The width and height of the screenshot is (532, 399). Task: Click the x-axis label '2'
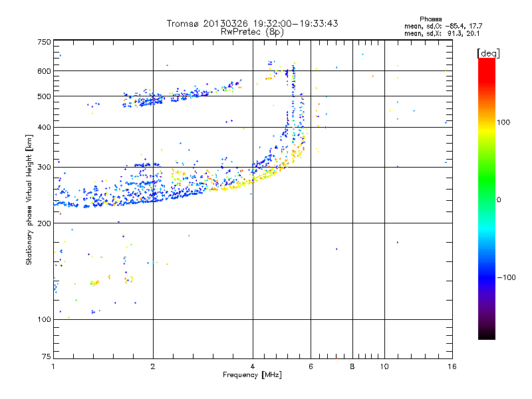pos(153,366)
